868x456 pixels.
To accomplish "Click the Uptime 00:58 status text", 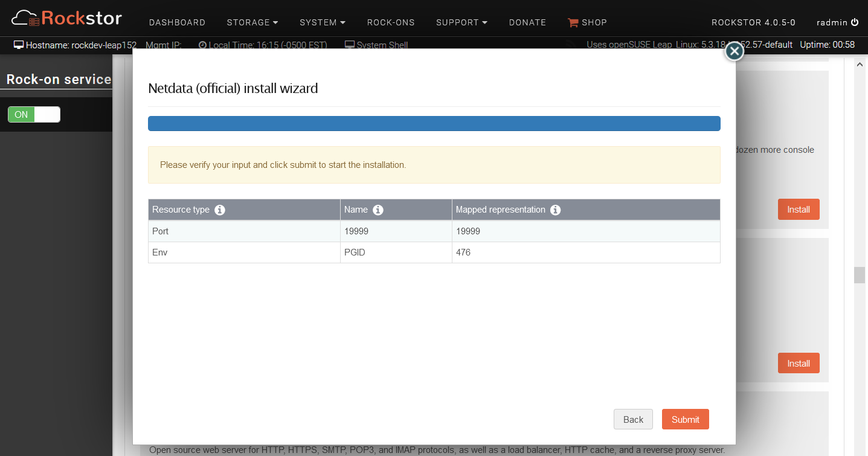I will [828, 45].
